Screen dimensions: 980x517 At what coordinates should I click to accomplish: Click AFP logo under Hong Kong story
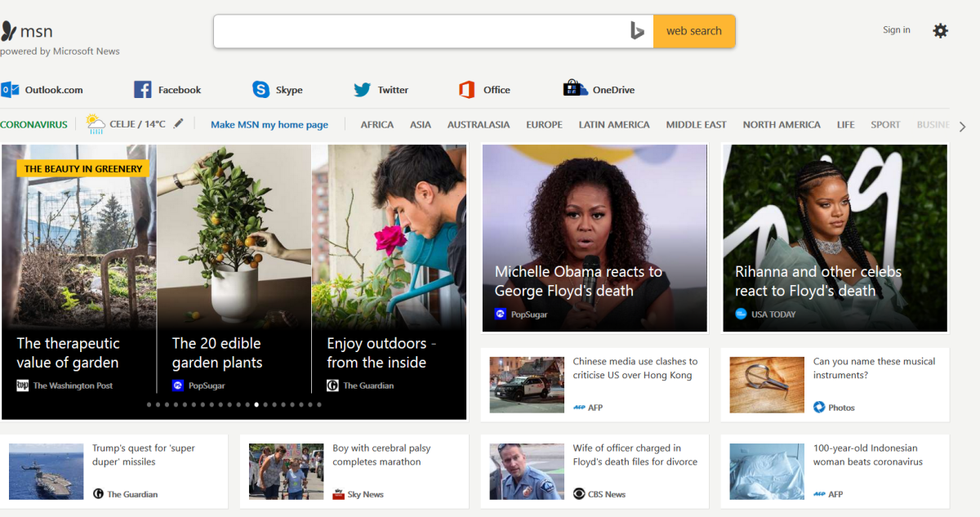point(579,407)
